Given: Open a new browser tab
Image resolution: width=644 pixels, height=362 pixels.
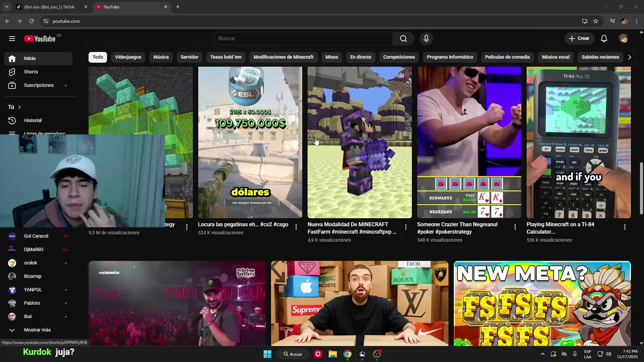Looking at the screenshot, I should [178, 7].
